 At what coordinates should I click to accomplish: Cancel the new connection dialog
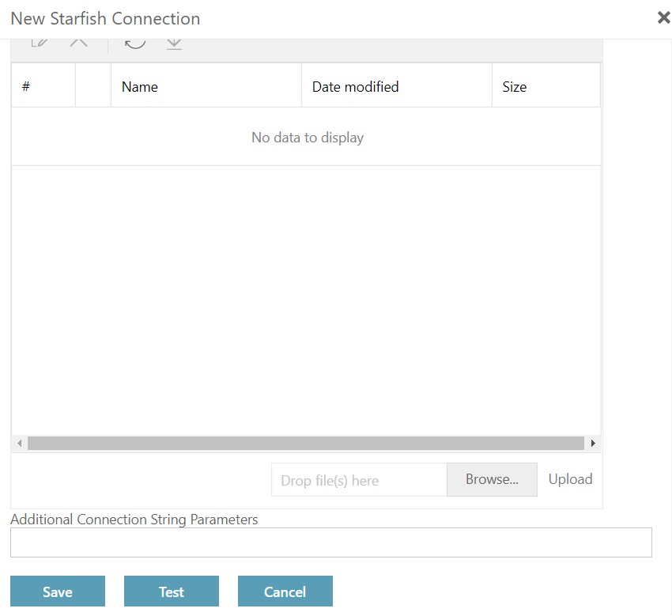pos(285,591)
